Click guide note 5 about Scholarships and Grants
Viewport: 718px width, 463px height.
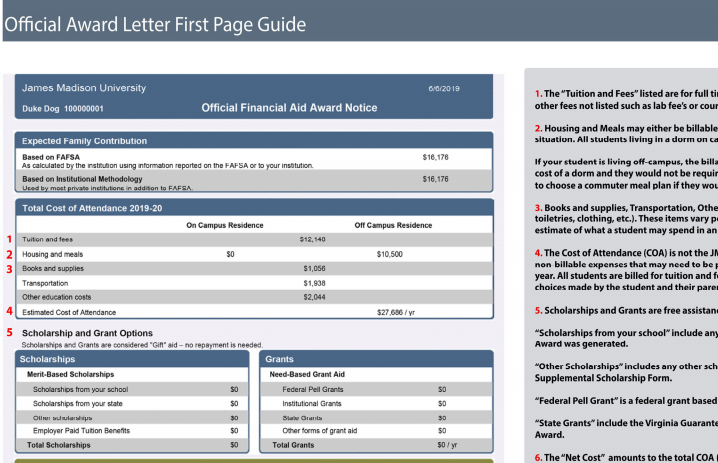coord(626,310)
